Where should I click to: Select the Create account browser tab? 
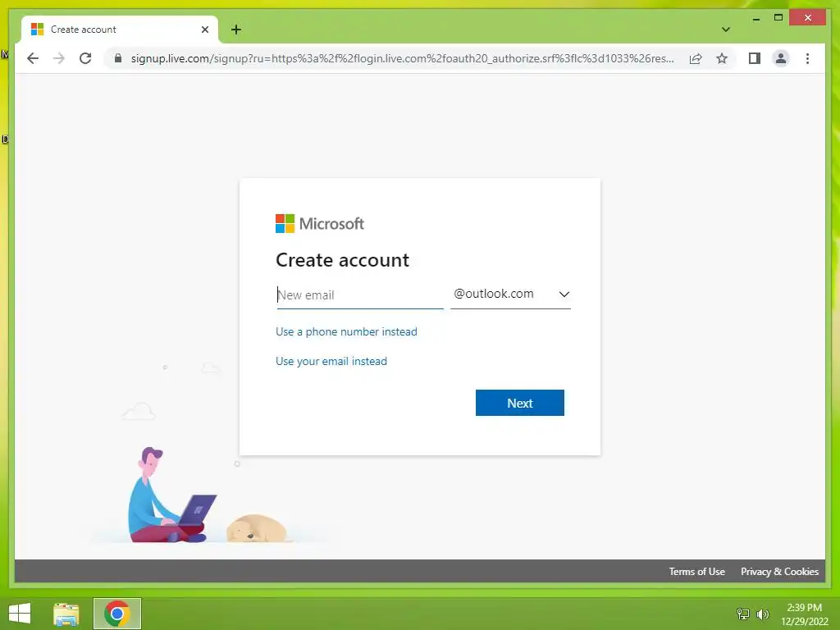120,30
